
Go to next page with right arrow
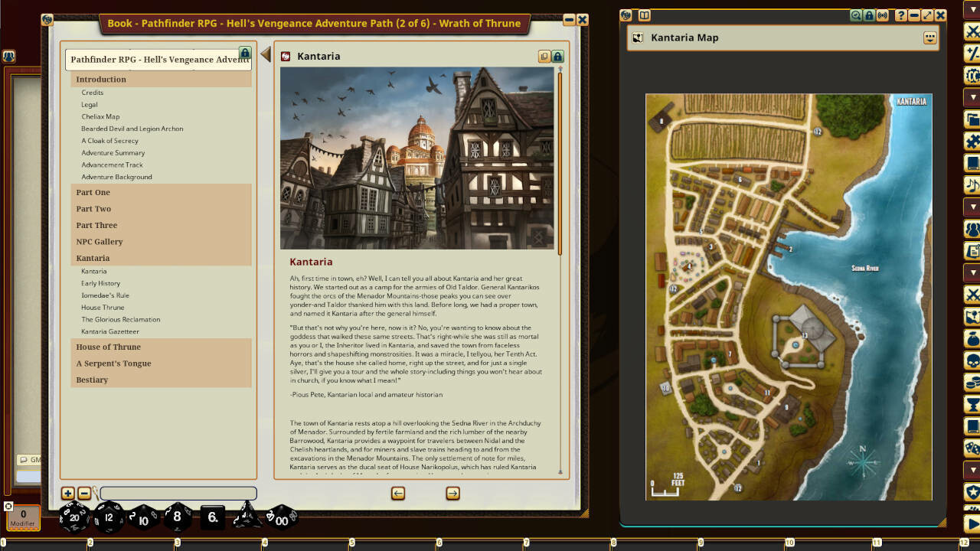tap(452, 494)
